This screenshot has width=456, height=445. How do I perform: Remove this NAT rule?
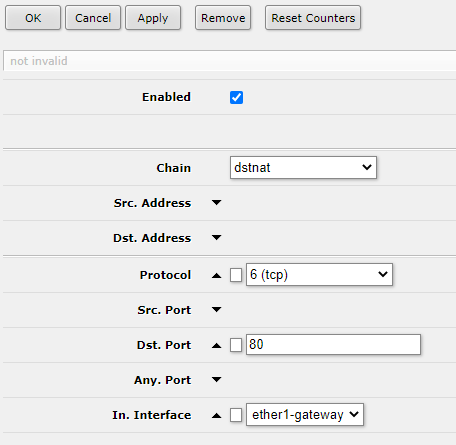pyautogui.click(x=223, y=18)
